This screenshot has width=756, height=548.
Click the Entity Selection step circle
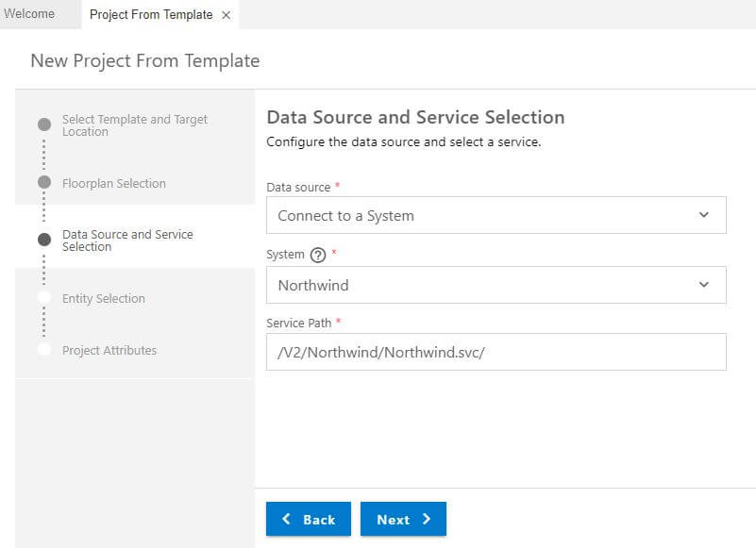[x=43, y=297]
